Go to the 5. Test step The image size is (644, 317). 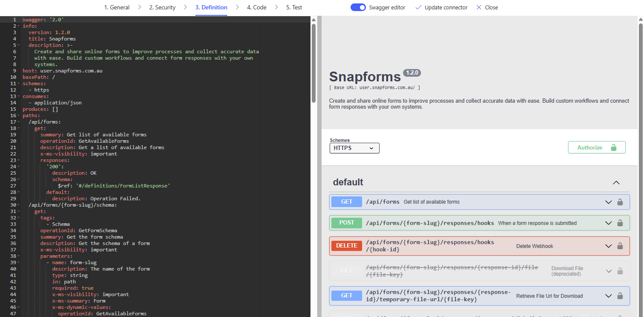coord(294,7)
